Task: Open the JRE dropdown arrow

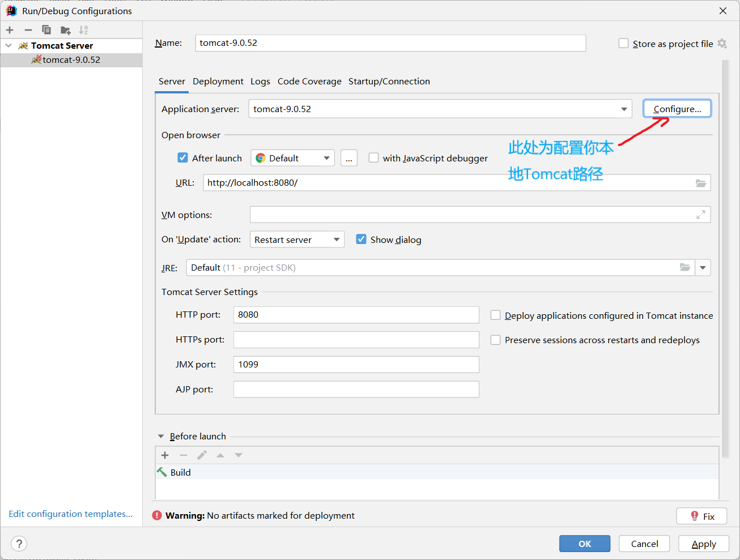Action: [x=703, y=267]
